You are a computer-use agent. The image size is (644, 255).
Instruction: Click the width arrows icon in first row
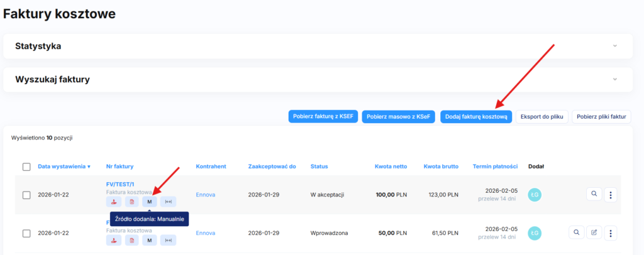click(x=168, y=202)
